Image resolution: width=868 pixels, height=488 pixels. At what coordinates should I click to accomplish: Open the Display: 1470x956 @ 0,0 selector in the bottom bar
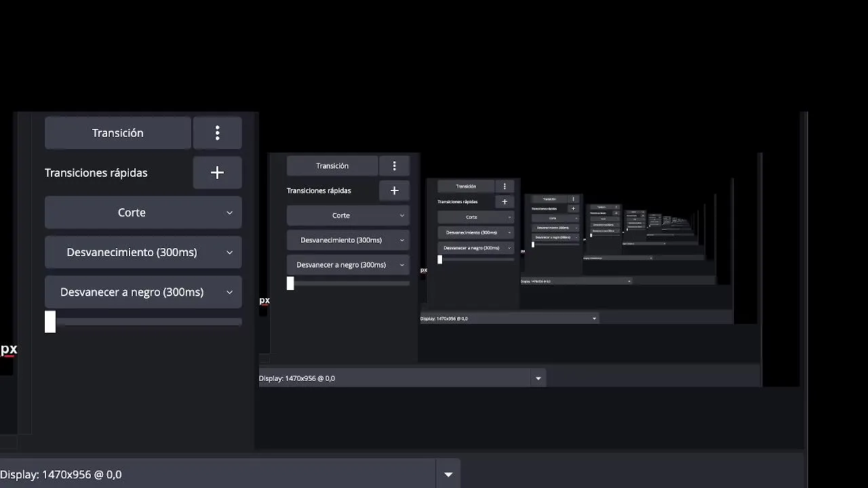point(230,474)
